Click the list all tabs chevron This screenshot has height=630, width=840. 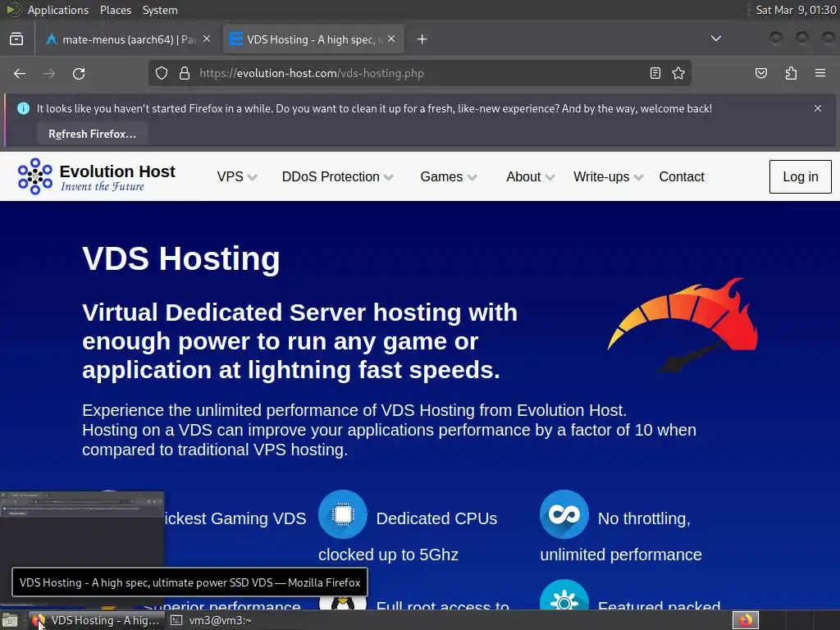(715, 39)
